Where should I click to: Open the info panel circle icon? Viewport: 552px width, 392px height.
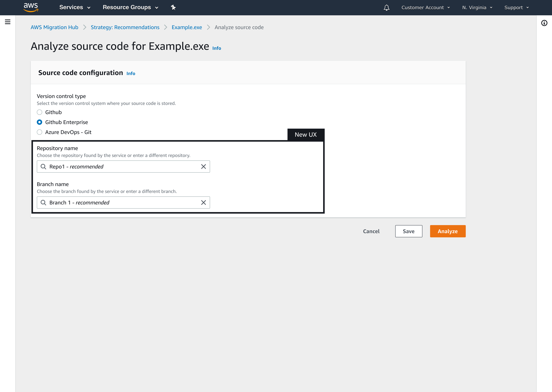(544, 23)
